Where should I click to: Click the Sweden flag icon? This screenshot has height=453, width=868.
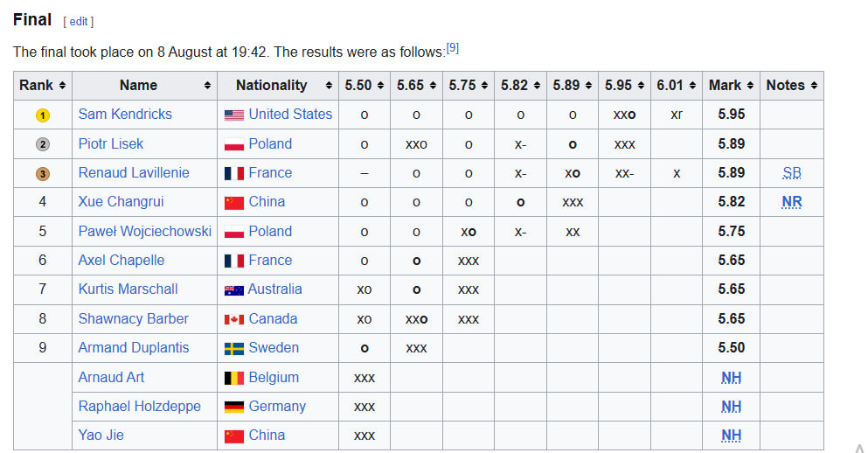pos(233,348)
